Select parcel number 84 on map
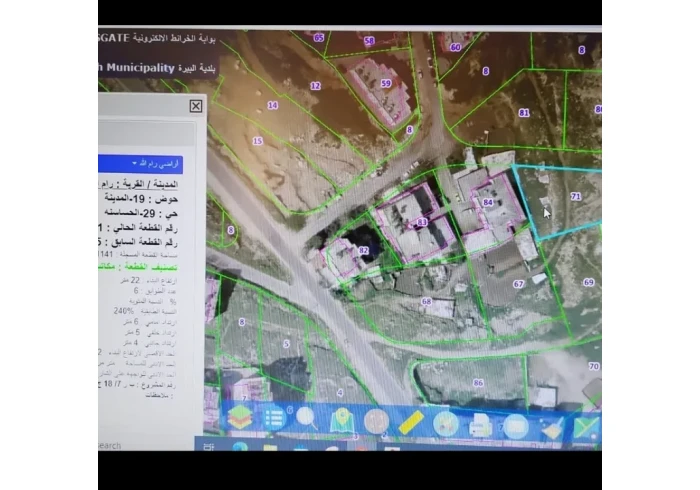The image size is (700, 490). (x=487, y=203)
